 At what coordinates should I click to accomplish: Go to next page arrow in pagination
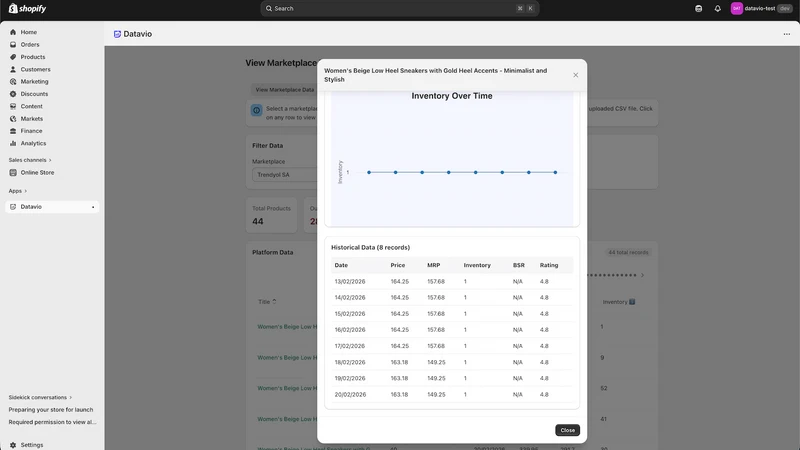point(642,276)
